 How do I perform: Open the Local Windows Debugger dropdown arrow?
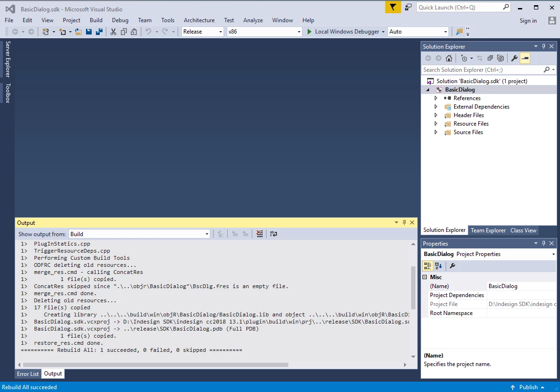[383, 32]
